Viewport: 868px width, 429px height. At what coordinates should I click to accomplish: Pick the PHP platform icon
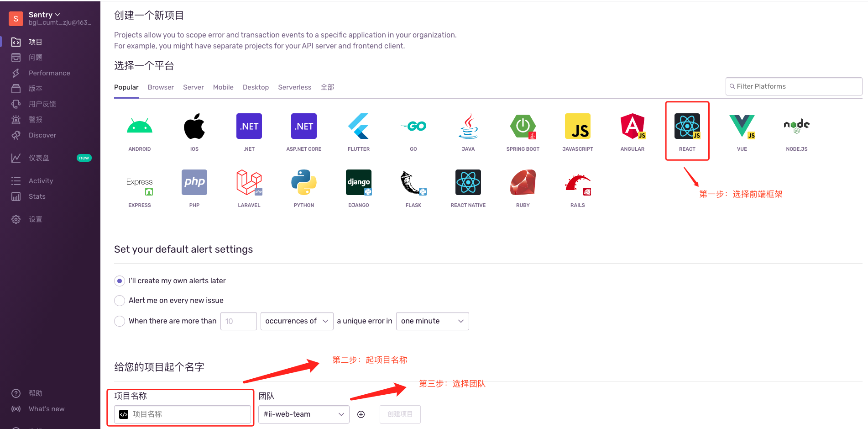pyautogui.click(x=194, y=182)
